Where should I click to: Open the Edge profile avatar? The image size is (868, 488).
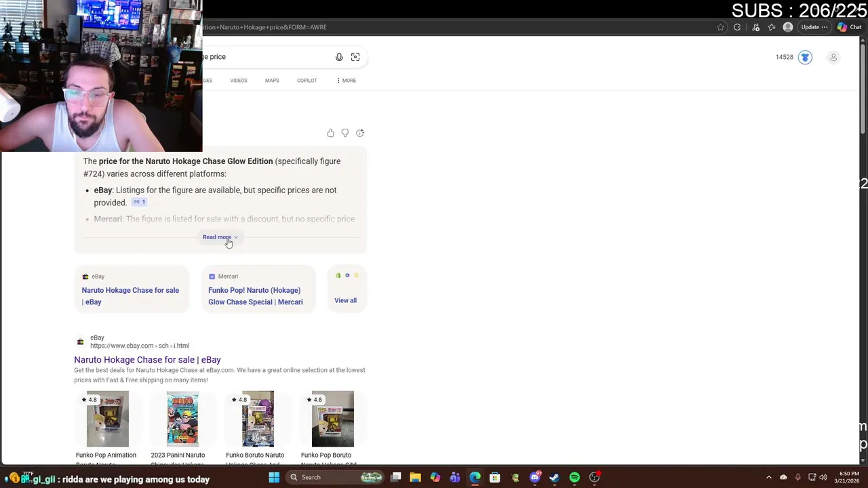point(787,27)
